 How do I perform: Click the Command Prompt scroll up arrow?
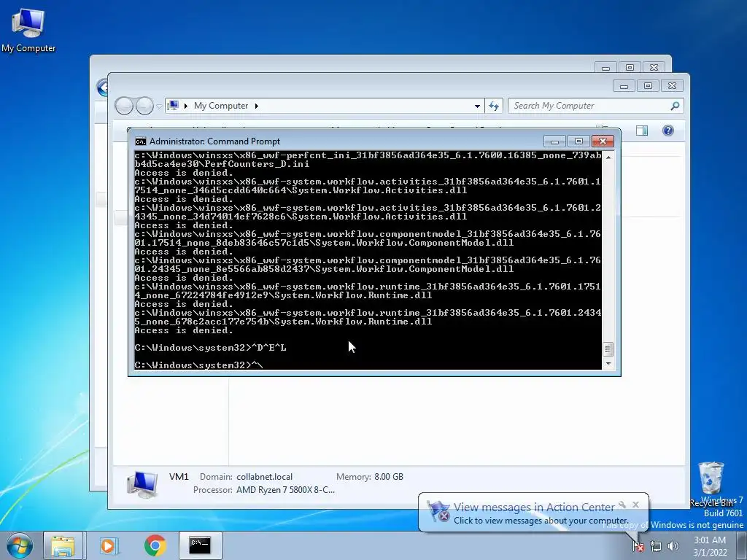(608, 157)
